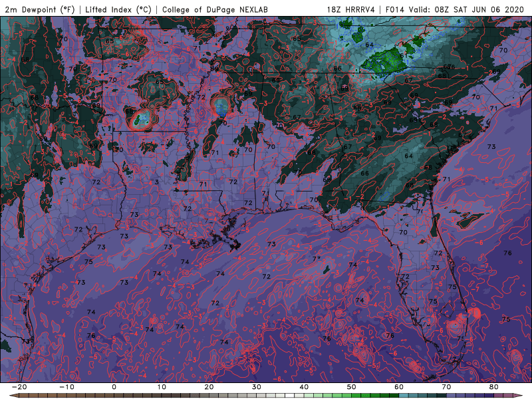This screenshot has width=532, height=399.
Task: Click the '50' color scale label
Action: 352,387
